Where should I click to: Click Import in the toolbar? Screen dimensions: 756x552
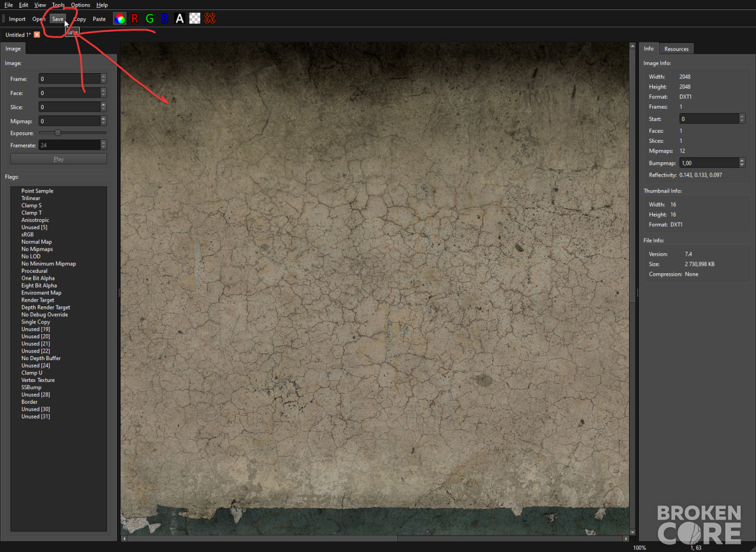(17, 19)
